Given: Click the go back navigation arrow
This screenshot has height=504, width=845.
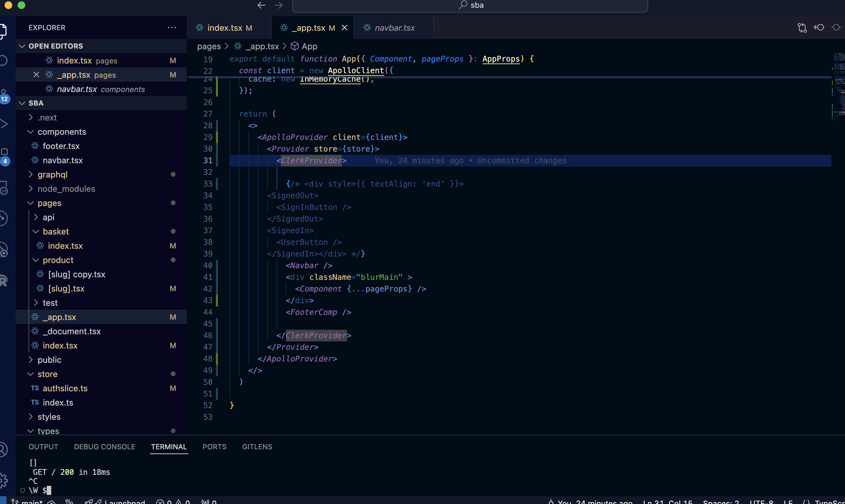Looking at the screenshot, I should point(261,5).
